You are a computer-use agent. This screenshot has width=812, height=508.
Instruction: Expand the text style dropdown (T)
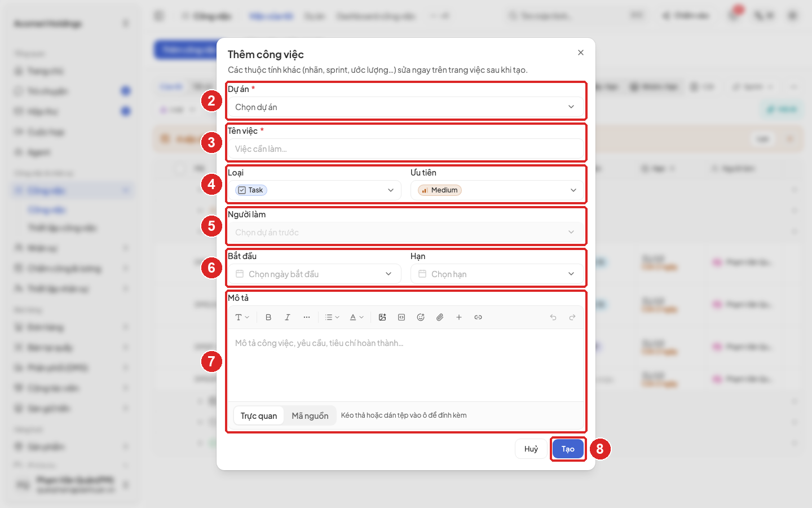(x=242, y=317)
